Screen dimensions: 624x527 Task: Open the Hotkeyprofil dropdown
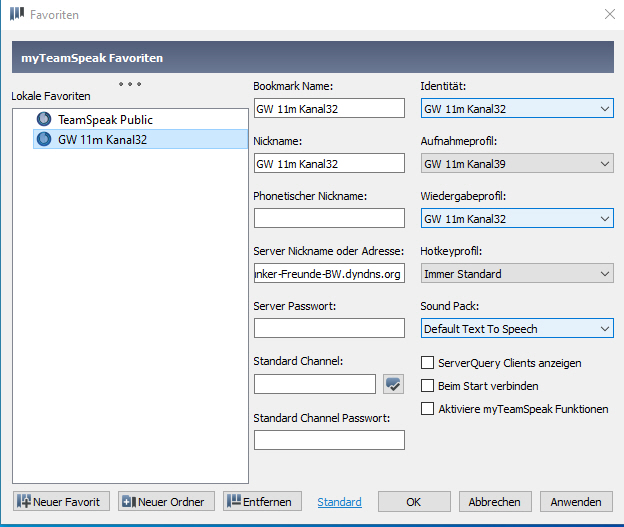pos(517,273)
